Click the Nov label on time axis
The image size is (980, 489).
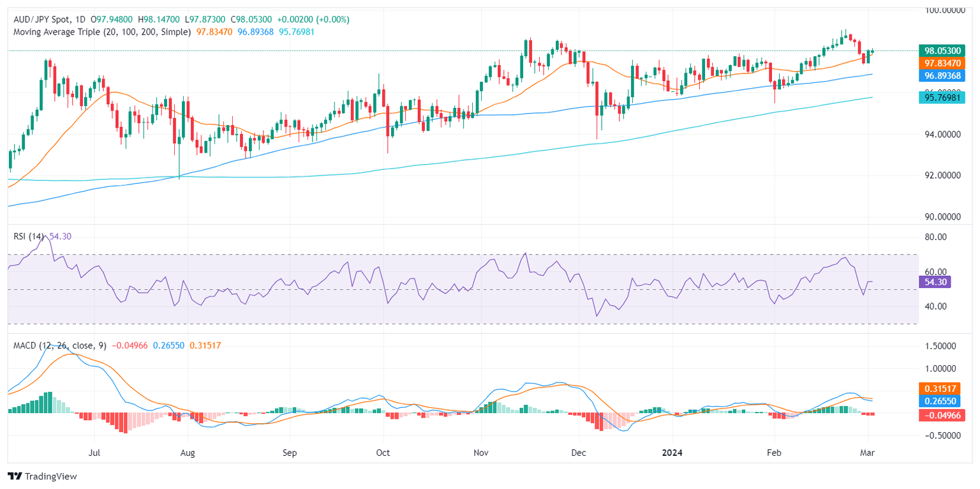(481, 453)
